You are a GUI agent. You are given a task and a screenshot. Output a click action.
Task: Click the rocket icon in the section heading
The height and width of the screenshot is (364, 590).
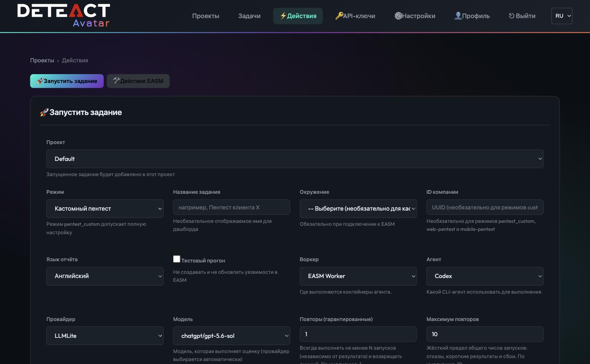[x=44, y=112]
